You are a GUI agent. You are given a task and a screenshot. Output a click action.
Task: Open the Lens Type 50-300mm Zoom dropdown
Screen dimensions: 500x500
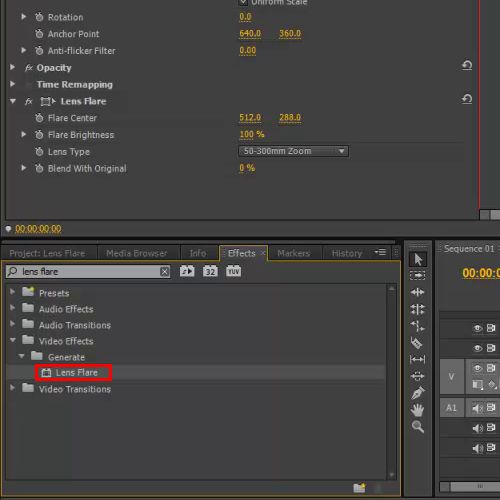[294, 151]
